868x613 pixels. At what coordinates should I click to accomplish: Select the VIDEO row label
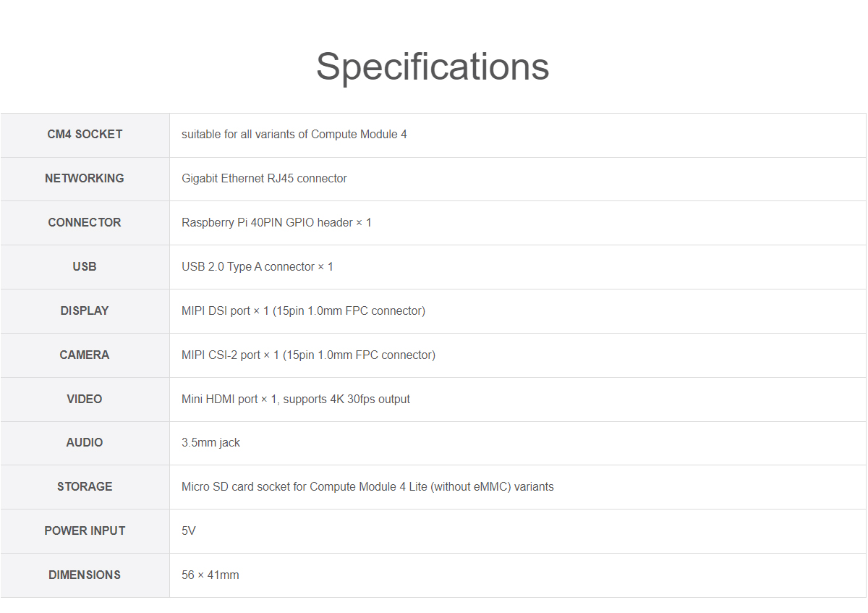(85, 399)
